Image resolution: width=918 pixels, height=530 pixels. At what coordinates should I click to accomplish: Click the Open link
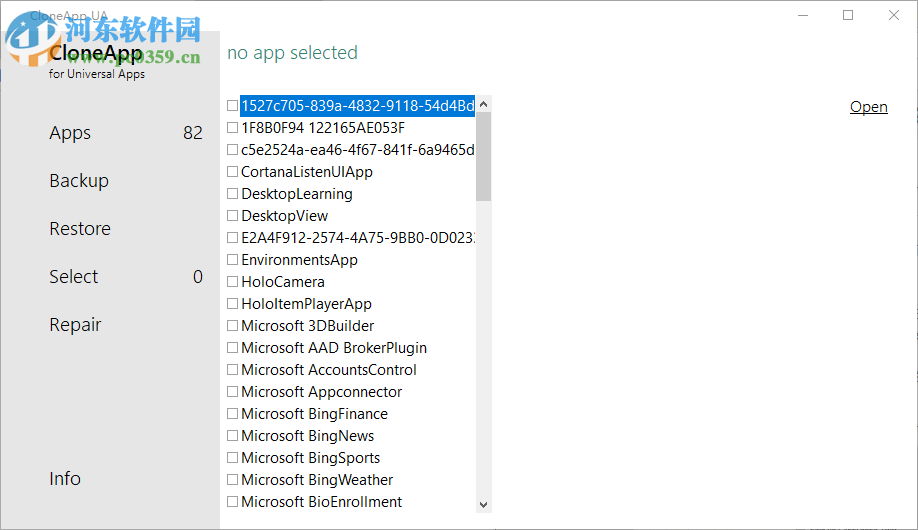868,107
